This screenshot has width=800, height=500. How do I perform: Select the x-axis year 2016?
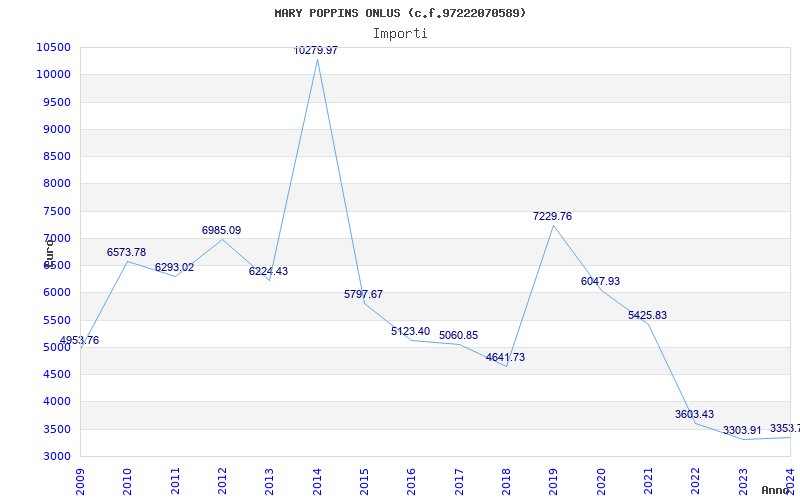pyautogui.click(x=412, y=482)
